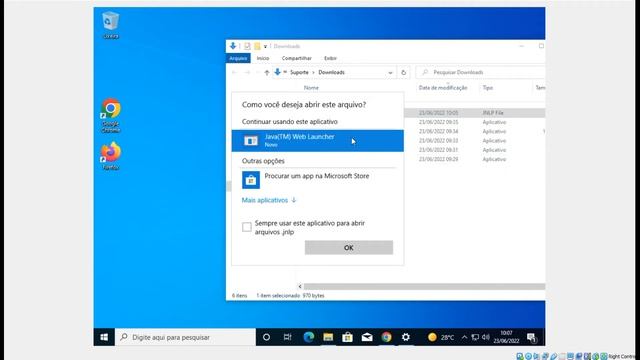The height and width of the screenshot is (360, 640).
Task: Select the file modified at 09:31
Action: coord(474,150)
